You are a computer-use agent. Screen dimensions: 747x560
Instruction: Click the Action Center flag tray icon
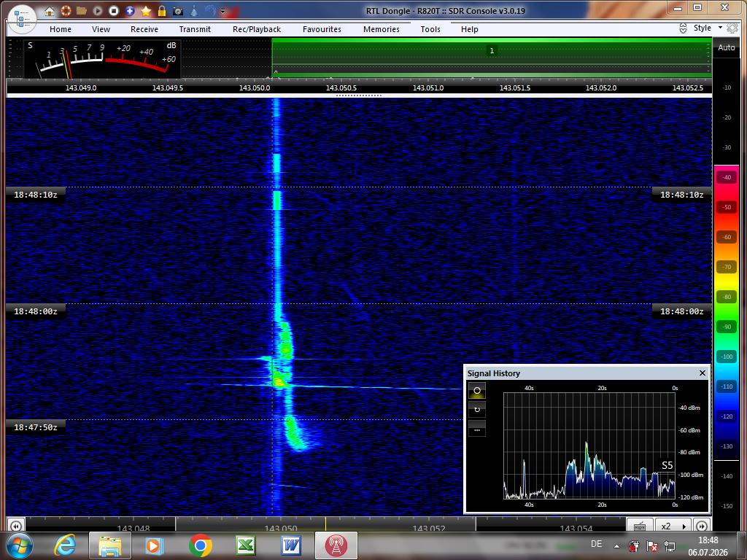click(x=652, y=545)
